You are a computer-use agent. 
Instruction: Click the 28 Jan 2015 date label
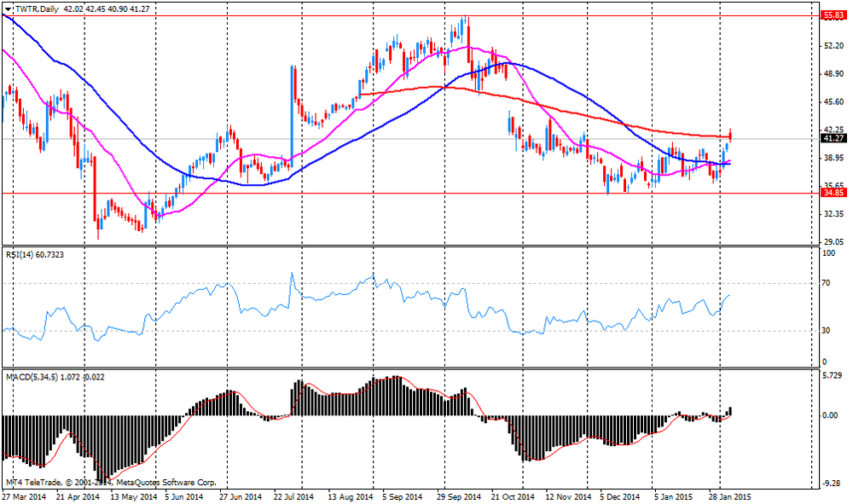pyautogui.click(x=730, y=497)
